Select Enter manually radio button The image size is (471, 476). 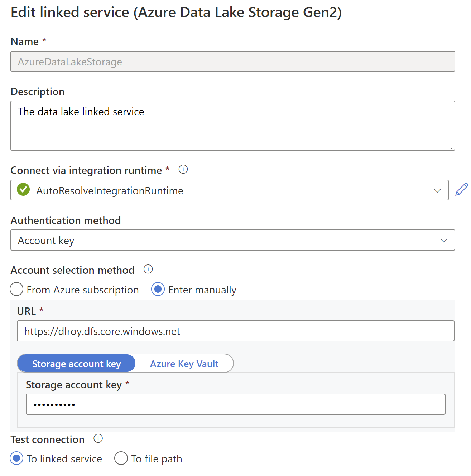[x=158, y=289]
